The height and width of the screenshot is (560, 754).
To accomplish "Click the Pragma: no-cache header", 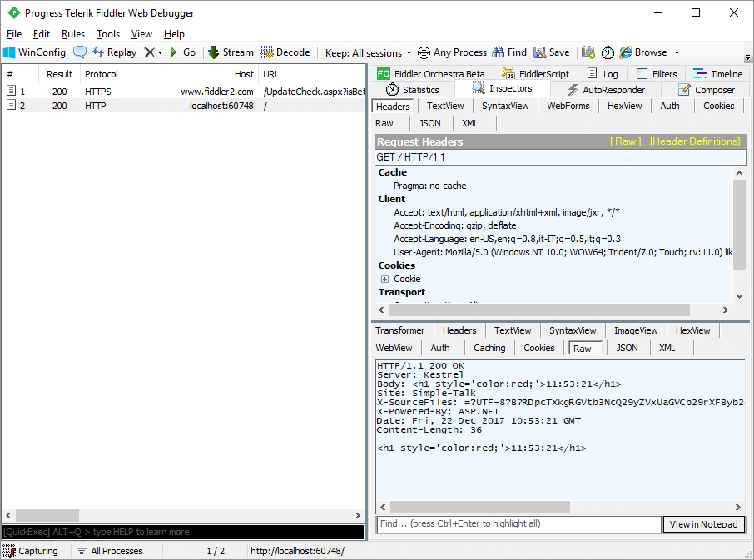I will click(429, 186).
